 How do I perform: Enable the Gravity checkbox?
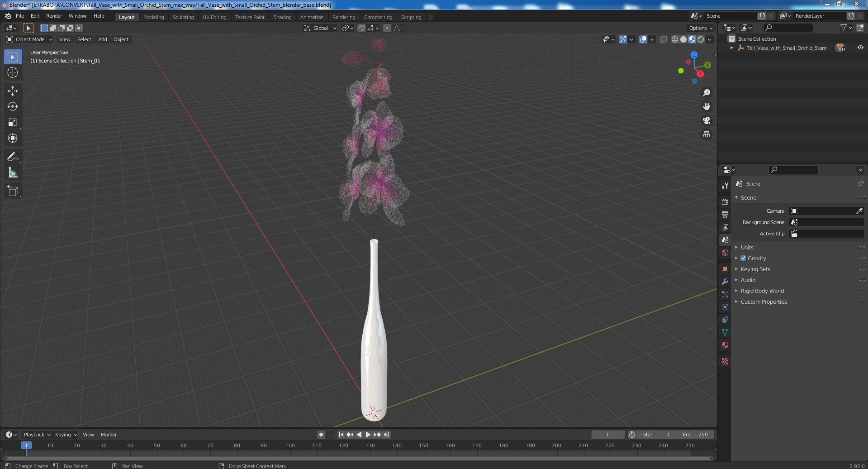point(743,258)
